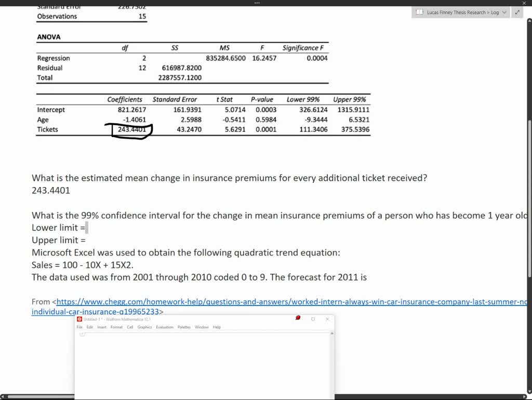Click the Age coefficient -1.4061 cell
532x400 pixels.
pos(135,119)
